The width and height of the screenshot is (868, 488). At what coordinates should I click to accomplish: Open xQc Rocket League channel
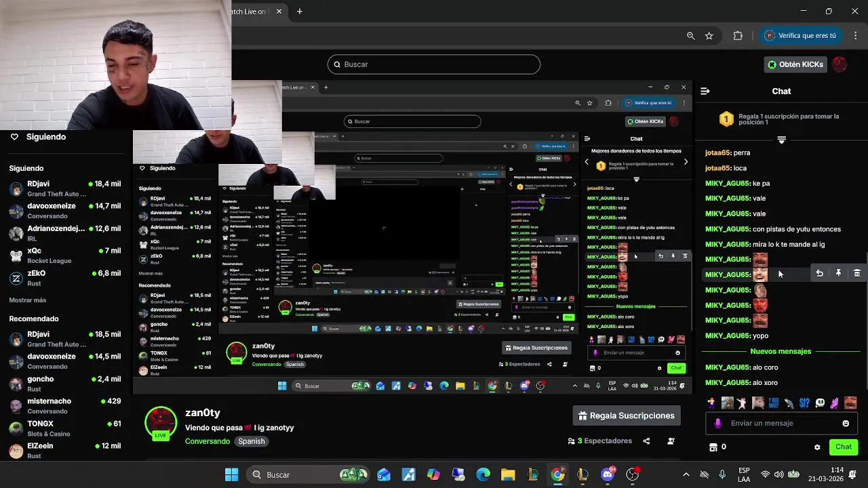pos(65,256)
